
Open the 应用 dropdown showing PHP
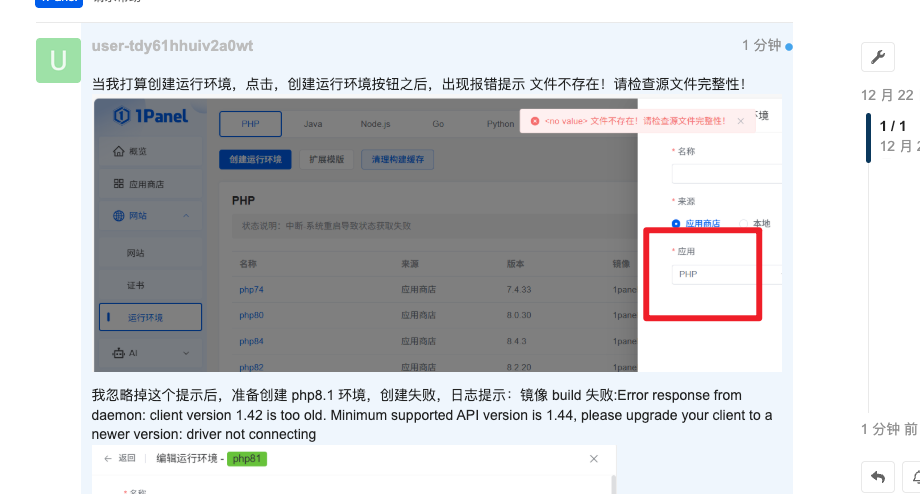(x=712, y=273)
